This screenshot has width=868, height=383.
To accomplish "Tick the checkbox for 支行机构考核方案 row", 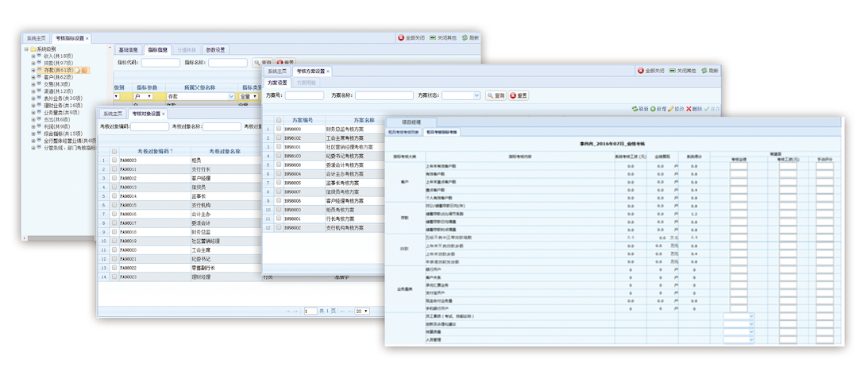I will click(x=279, y=227).
